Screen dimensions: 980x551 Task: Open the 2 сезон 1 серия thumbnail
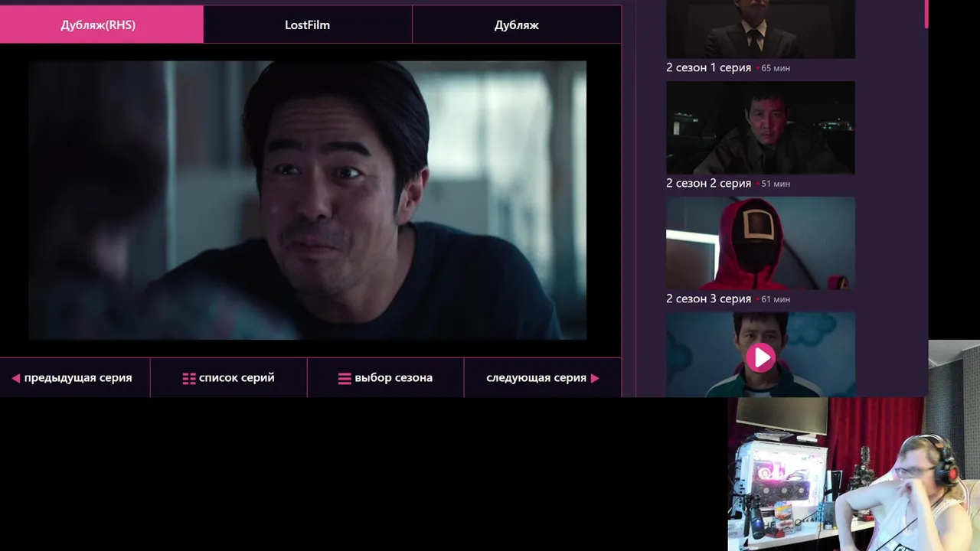click(760, 29)
